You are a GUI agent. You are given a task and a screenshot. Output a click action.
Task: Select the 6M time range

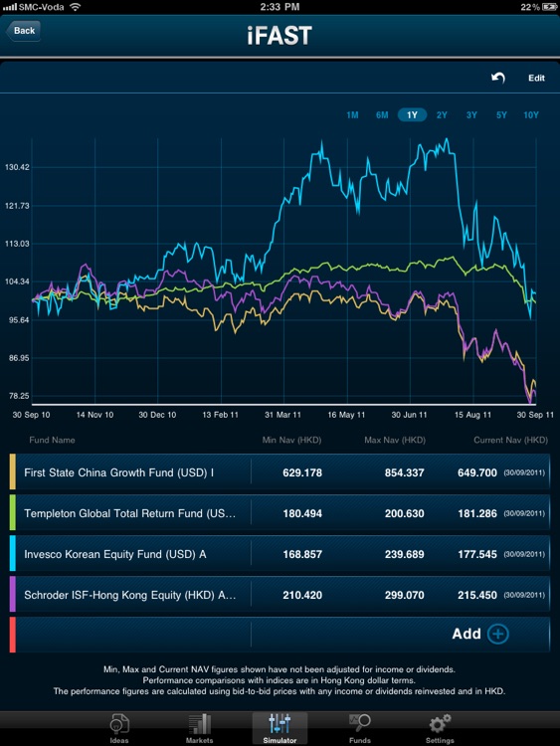click(382, 115)
